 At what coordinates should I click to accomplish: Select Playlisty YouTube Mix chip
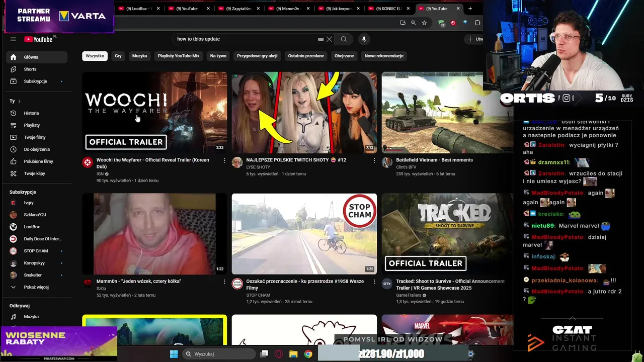(179, 56)
